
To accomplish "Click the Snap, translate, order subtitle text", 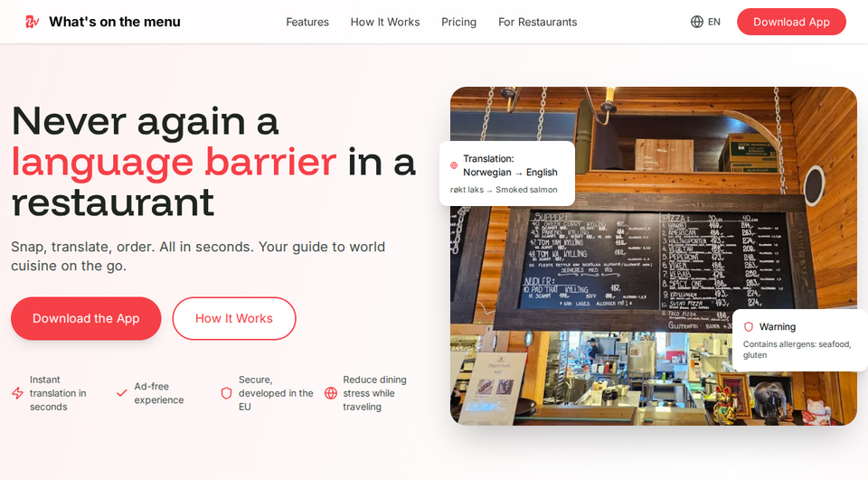I will (x=198, y=256).
